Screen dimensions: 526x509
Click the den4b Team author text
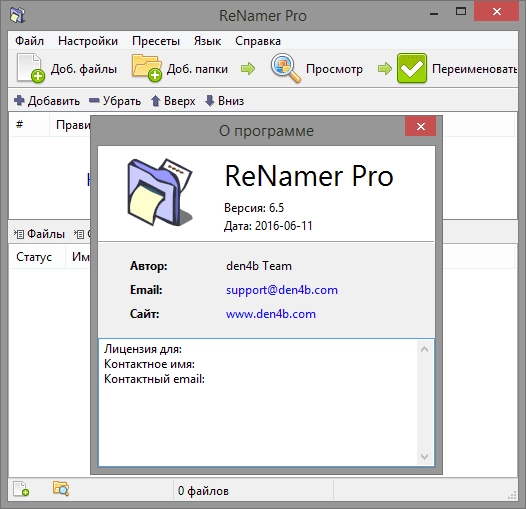click(x=259, y=266)
